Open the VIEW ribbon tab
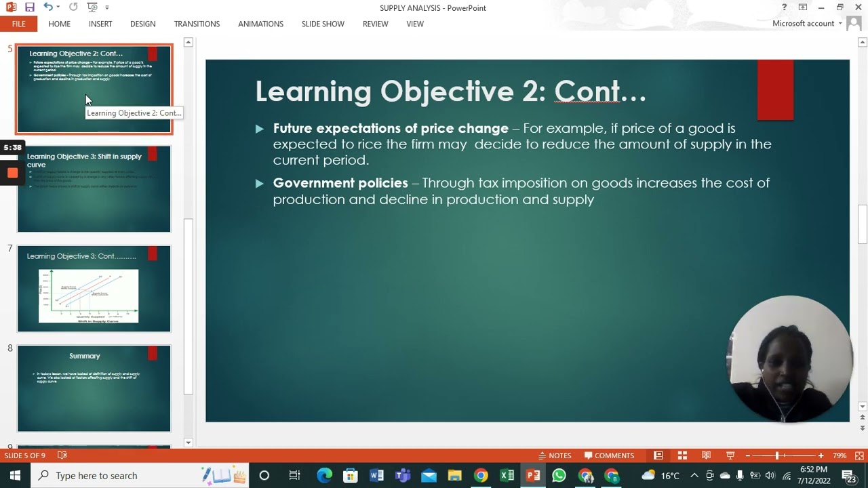Viewport: 868px width, 488px height. coord(415,24)
